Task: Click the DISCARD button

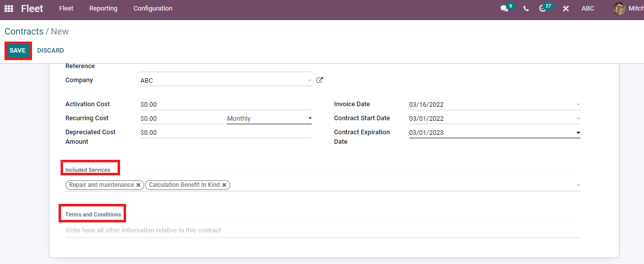Action: click(x=51, y=51)
